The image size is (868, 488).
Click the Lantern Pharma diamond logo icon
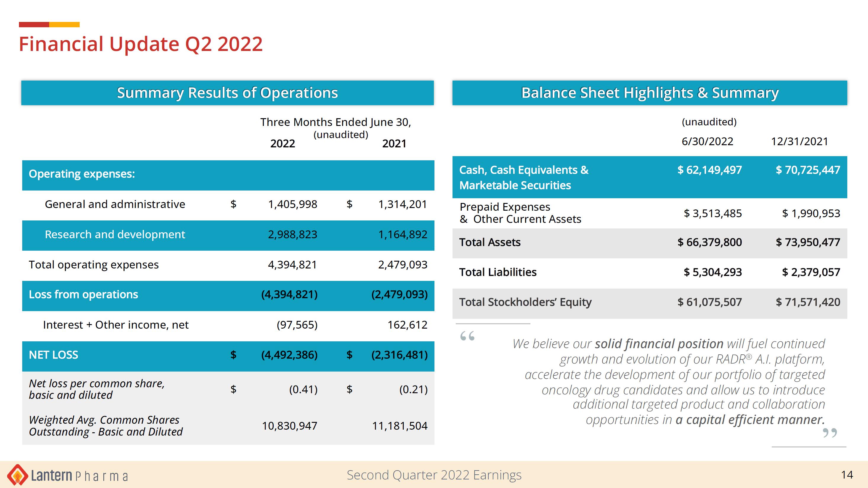tap(17, 475)
